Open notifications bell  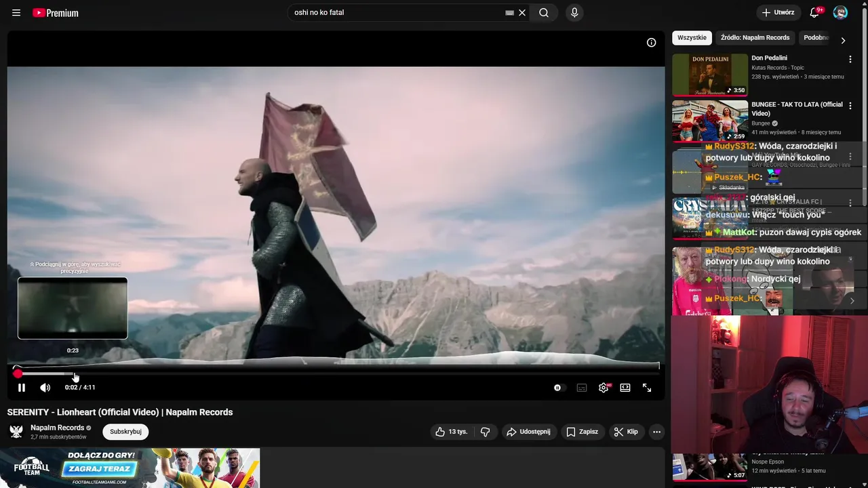(814, 13)
